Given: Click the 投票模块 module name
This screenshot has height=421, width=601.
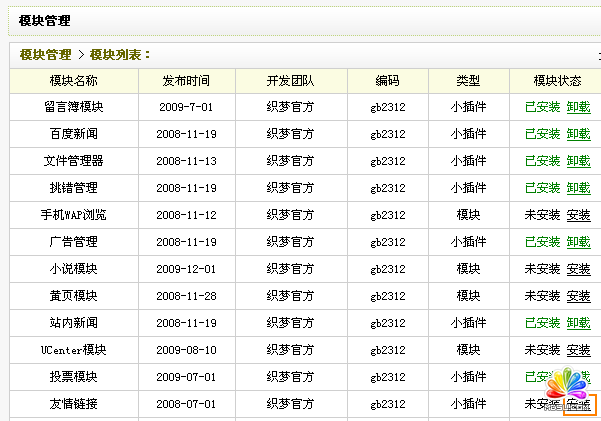Looking at the screenshot, I should point(73,377).
